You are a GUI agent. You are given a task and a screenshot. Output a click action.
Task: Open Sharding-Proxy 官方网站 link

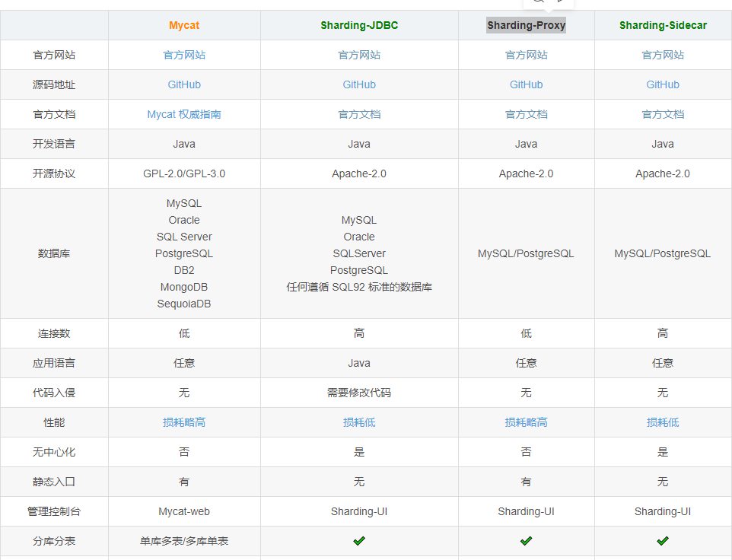[526, 55]
